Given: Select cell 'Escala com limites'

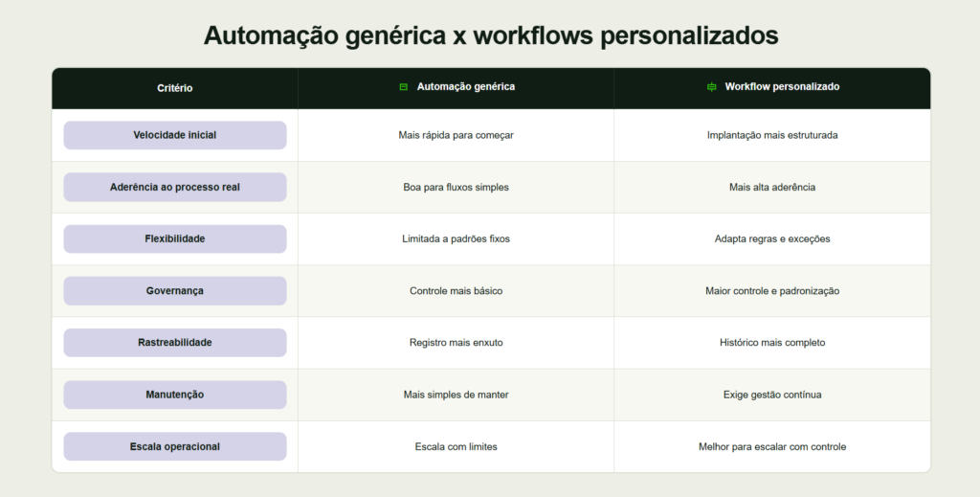Looking at the screenshot, I should [457, 446].
